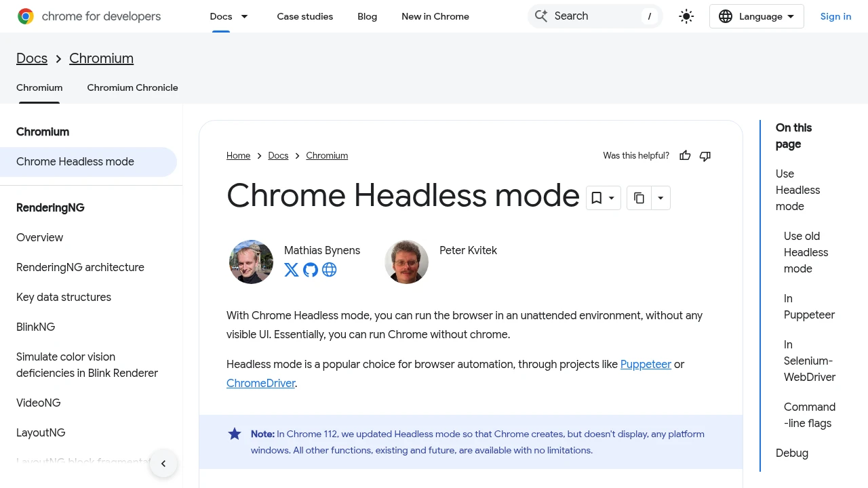
Task: Click Docs in the article breadcrumb
Action: pos(278,156)
